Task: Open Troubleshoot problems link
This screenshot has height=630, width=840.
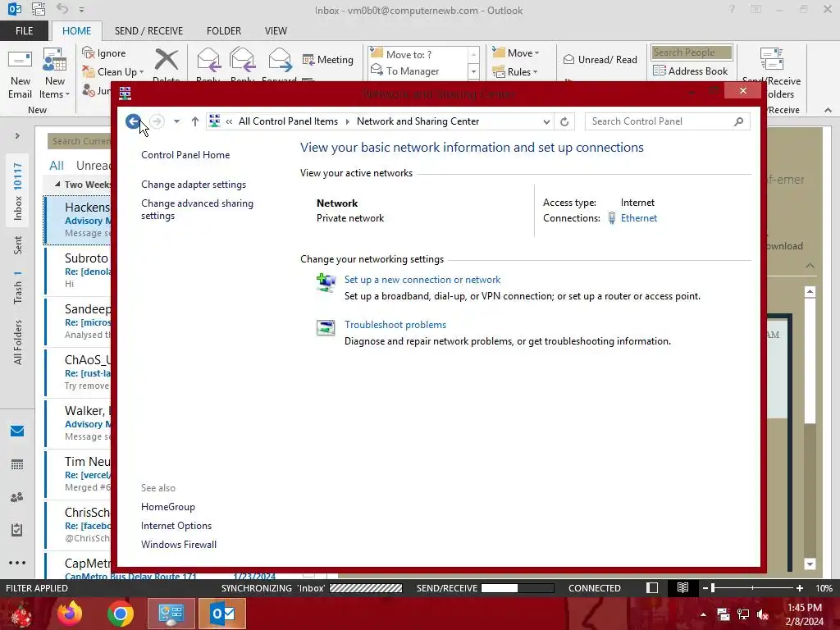Action: [395, 325]
